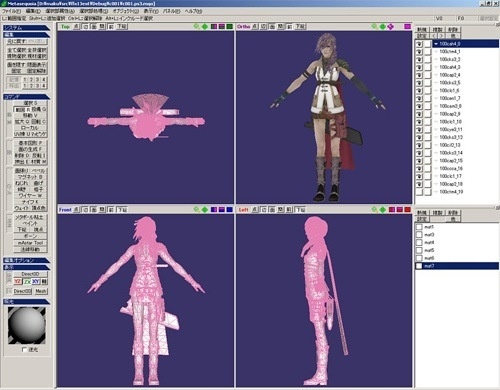Click the '>' arrow in the object panel
This screenshot has width=500, height=390.
(x=441, y=36)
